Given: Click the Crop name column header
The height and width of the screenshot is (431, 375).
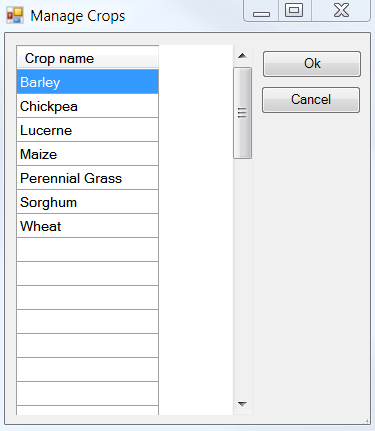Looking at the screenshot, I should click(88, 58).
